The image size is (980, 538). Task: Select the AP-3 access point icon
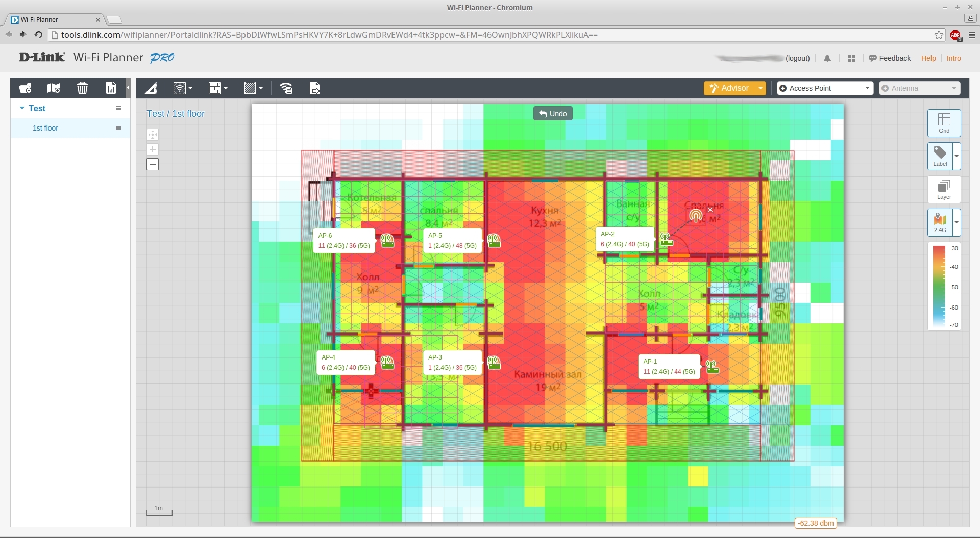[494, 363]
